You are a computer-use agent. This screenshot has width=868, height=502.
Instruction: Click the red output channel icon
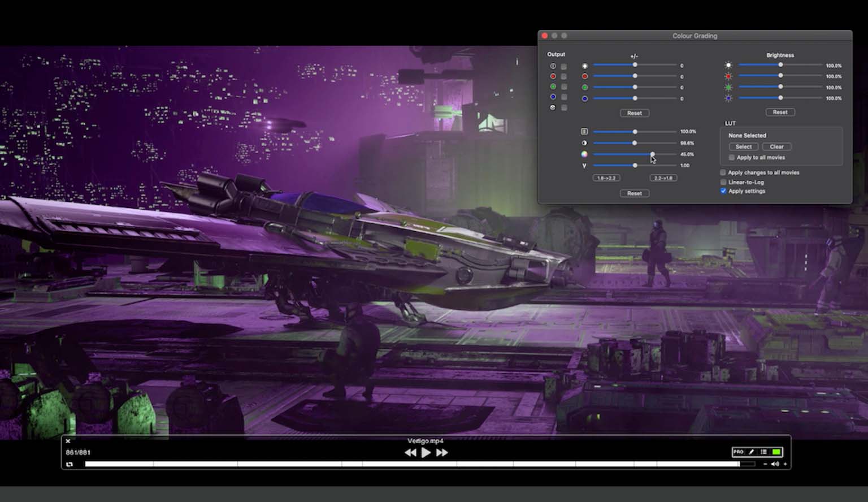553,76
